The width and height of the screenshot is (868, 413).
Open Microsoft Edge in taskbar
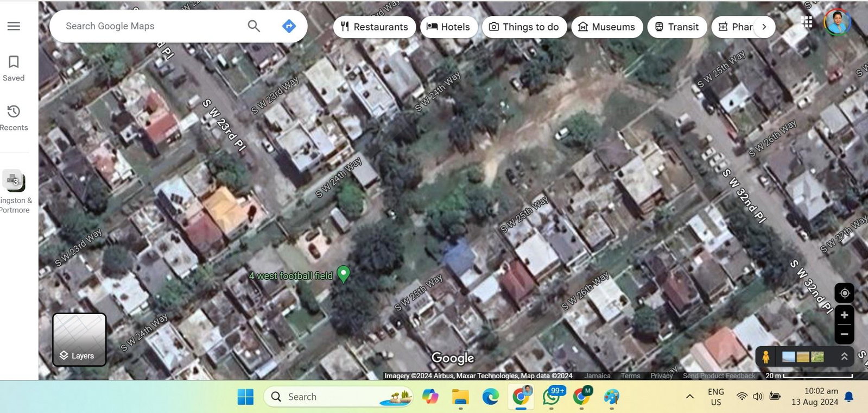click(x=491, y=397)
